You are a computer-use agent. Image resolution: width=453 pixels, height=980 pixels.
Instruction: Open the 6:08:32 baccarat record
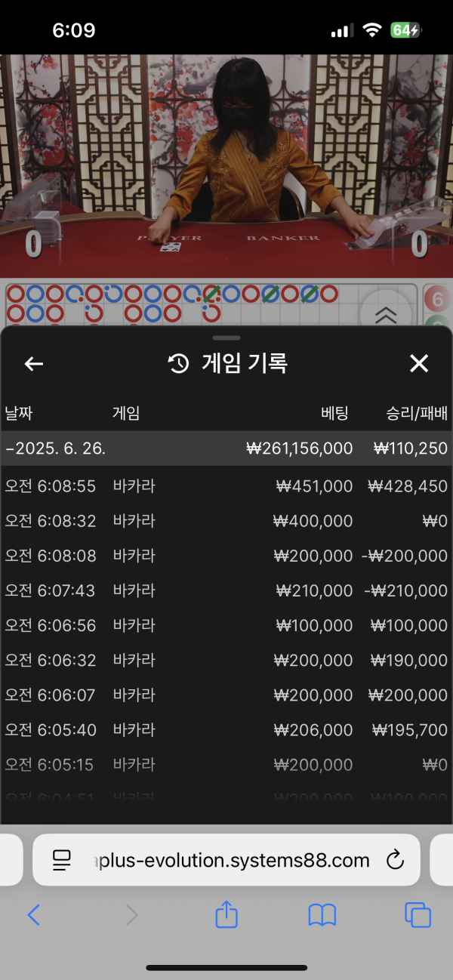[226, 521]
